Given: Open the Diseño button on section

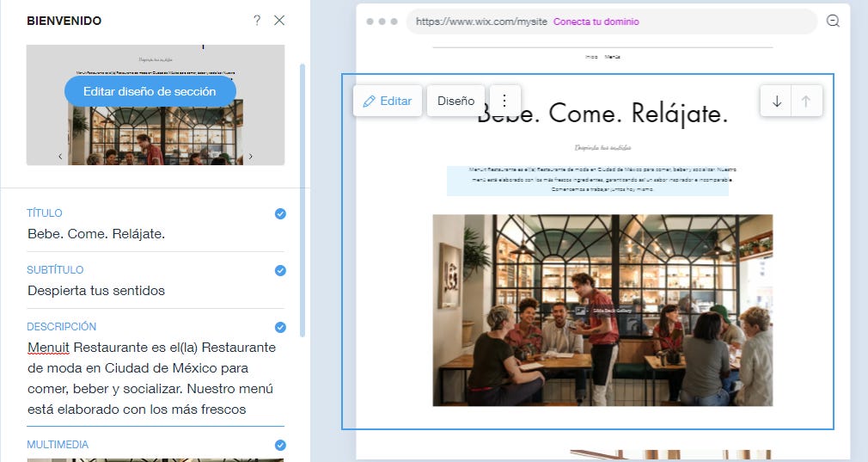Looking at the screenshot, I should click(x=455, y=101).
